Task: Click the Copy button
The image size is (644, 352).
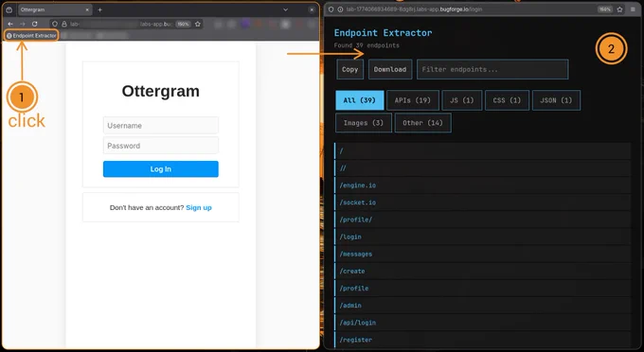Action: [349, 69]
